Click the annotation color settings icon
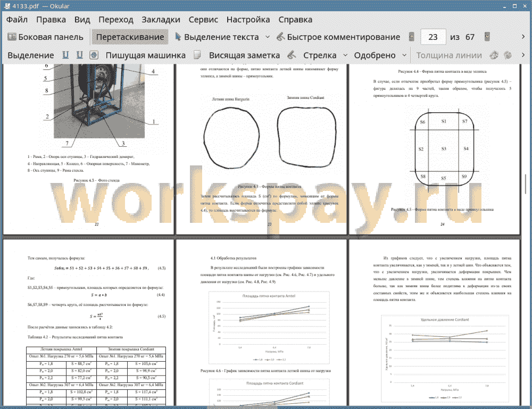532x409 pixels. pyautogui.click(x=494, y=55)
